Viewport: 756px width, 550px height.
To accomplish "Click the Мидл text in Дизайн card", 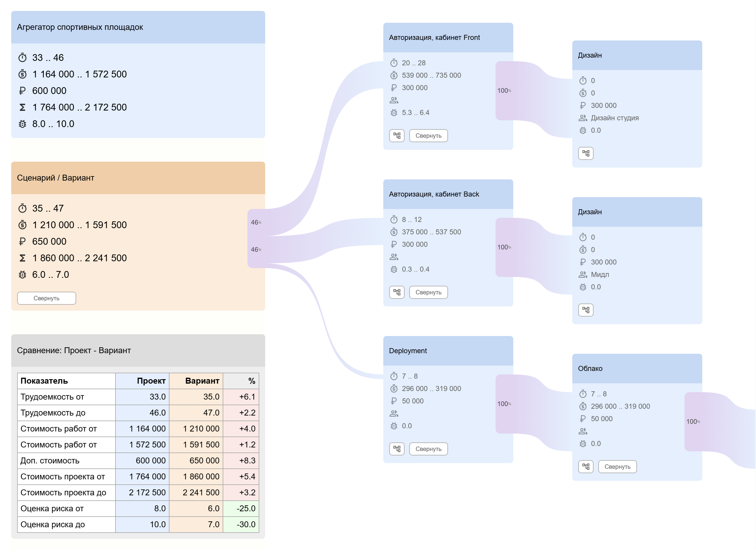I will coord(600,275).
